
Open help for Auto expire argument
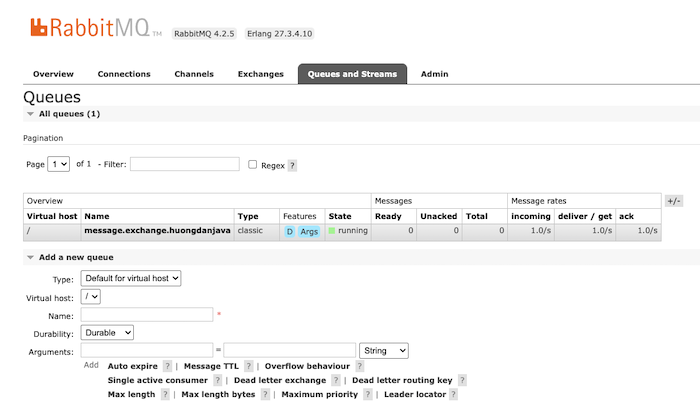[x=167, y=366]
